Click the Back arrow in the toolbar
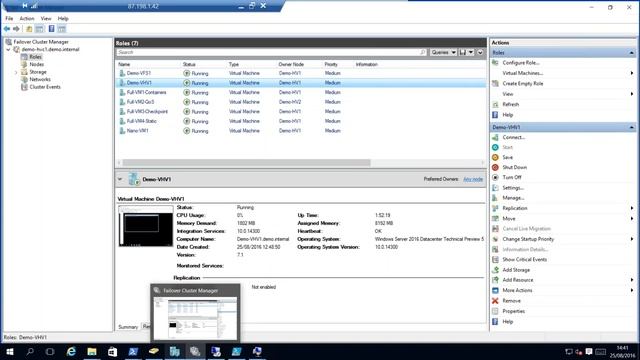640x360 pixels. [7, 29]
